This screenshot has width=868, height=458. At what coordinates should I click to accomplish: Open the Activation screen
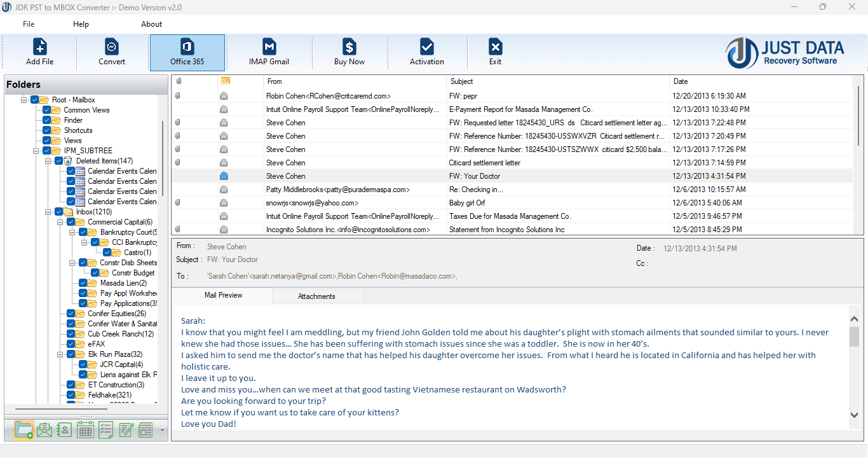(426, 52)
